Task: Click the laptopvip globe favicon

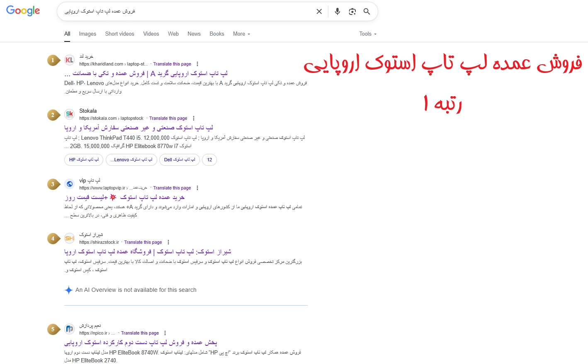Action: (x=70, y=184)
